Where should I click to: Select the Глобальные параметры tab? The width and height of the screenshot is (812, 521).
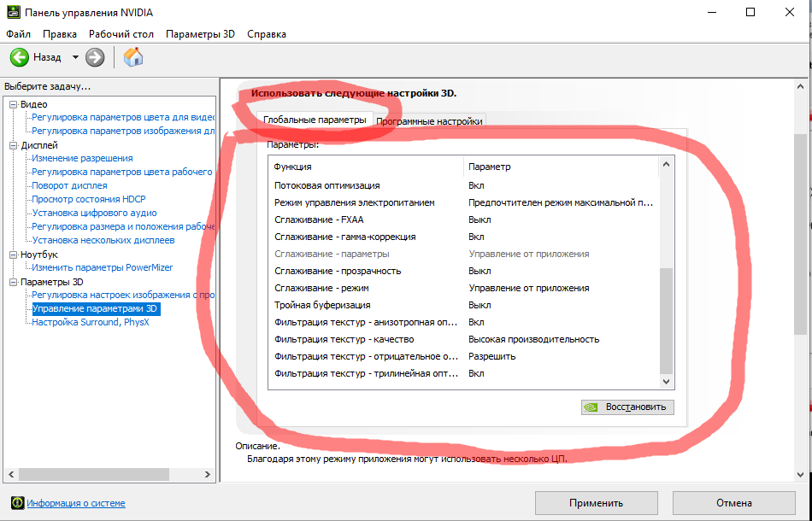pos(315,120)
